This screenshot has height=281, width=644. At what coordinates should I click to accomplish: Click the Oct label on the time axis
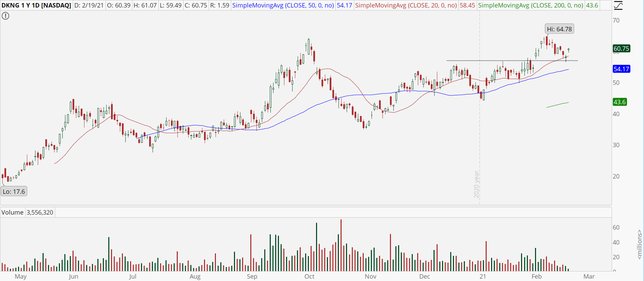(310, 277)
